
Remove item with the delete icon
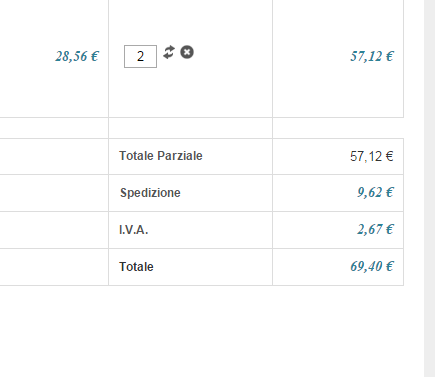point(187,52)
